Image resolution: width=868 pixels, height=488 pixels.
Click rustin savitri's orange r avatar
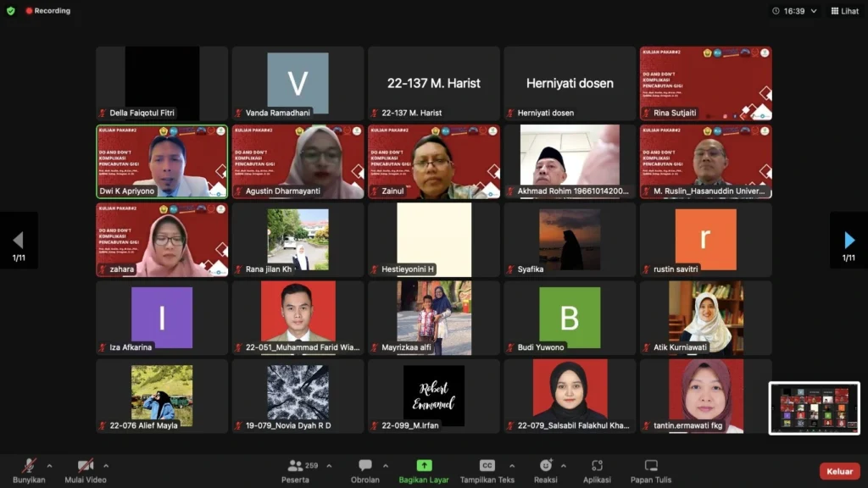point(706,239)
